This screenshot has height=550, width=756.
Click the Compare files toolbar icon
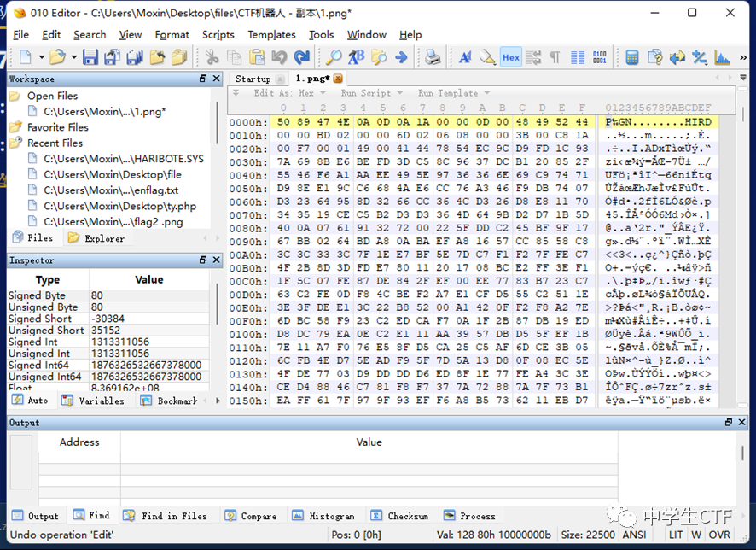coord(654,57)
